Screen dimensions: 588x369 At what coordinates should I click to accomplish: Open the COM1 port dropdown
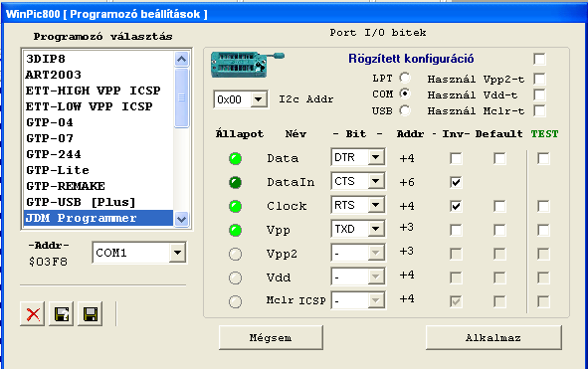pyautogui.click(x=177, y=253)
